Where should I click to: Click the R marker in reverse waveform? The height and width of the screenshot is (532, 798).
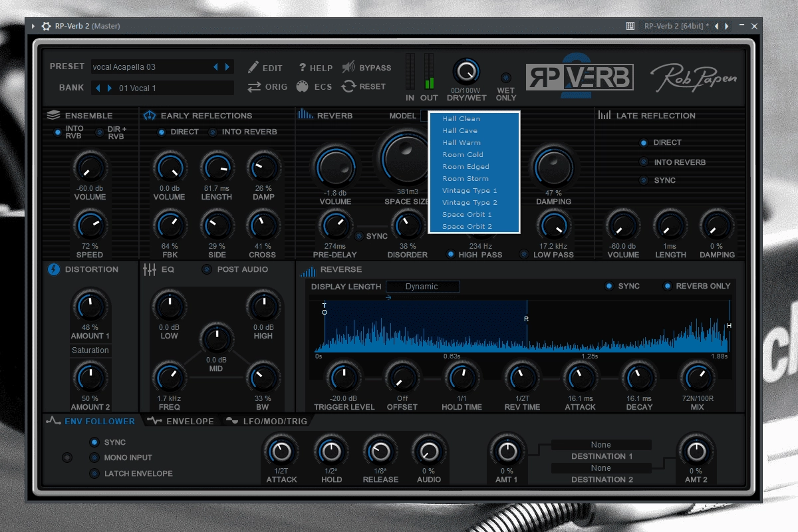click(x=527, y=319)
